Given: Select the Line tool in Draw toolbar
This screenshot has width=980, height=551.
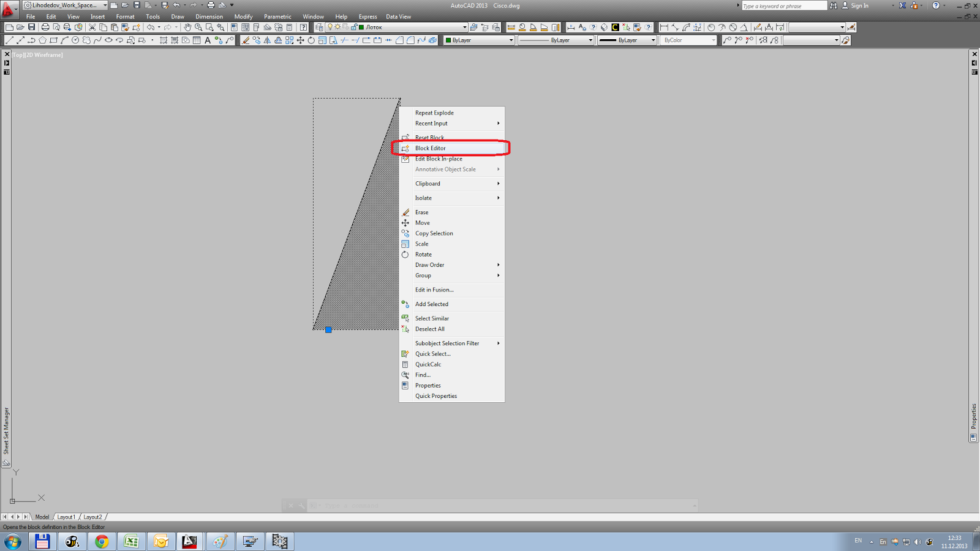Looking at the screenshot, I should [9, 40].
